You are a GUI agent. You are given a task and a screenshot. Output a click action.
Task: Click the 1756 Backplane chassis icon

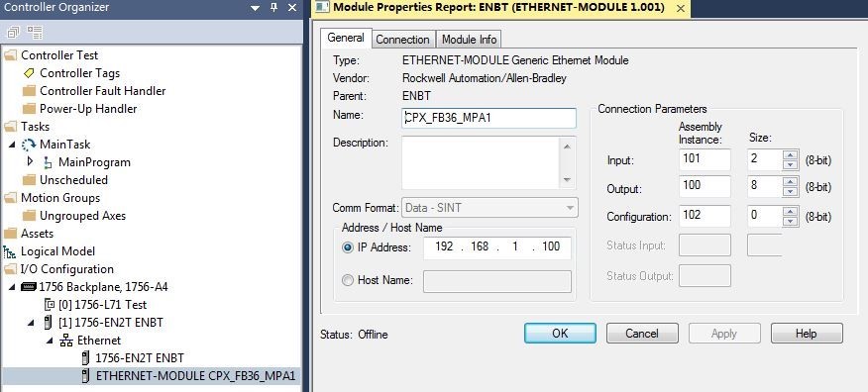29,287
